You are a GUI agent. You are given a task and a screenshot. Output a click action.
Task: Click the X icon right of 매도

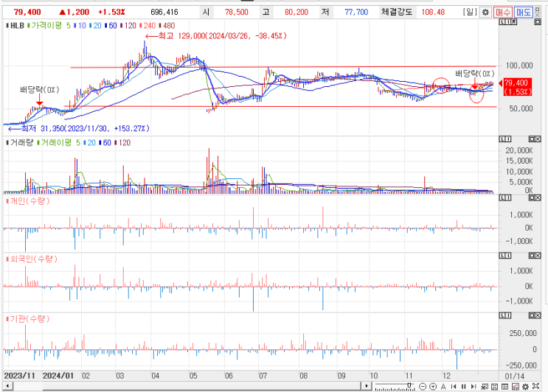pyautogui.click(x=538, y=15)
